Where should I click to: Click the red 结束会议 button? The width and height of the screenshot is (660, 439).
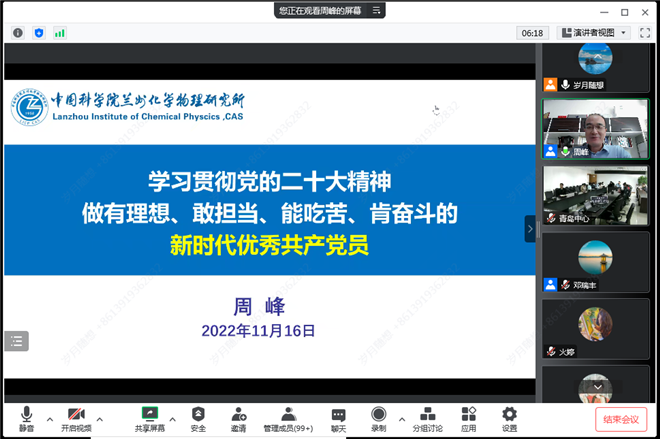(x=621, y=420)
